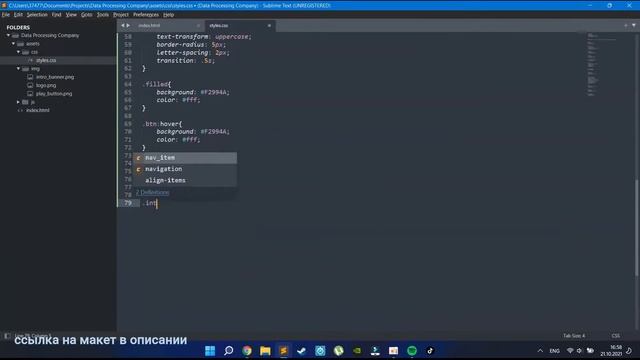Open File Explorer from taskbar

tap(265, 351)
